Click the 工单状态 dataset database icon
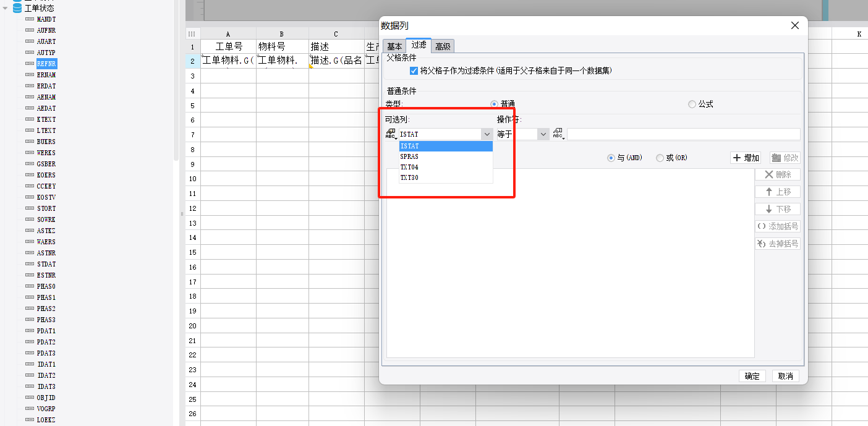Viewport: 868px width, 426px height. [x=17, y=8]
